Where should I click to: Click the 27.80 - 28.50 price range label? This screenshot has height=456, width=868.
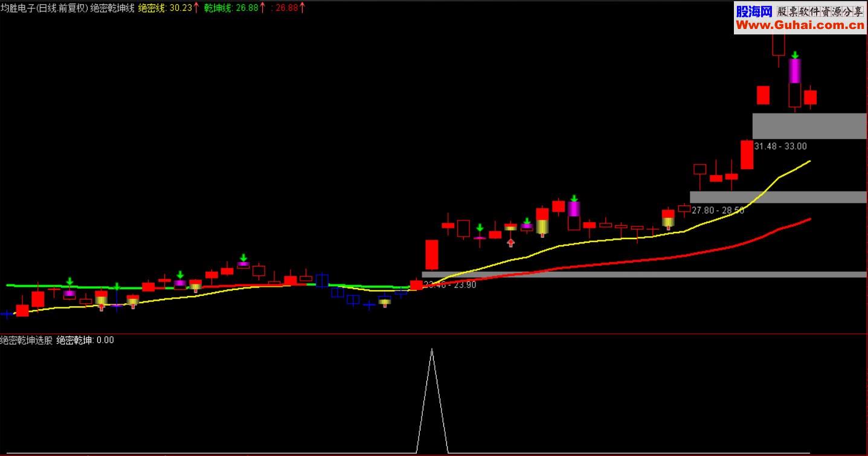point(718,210)
